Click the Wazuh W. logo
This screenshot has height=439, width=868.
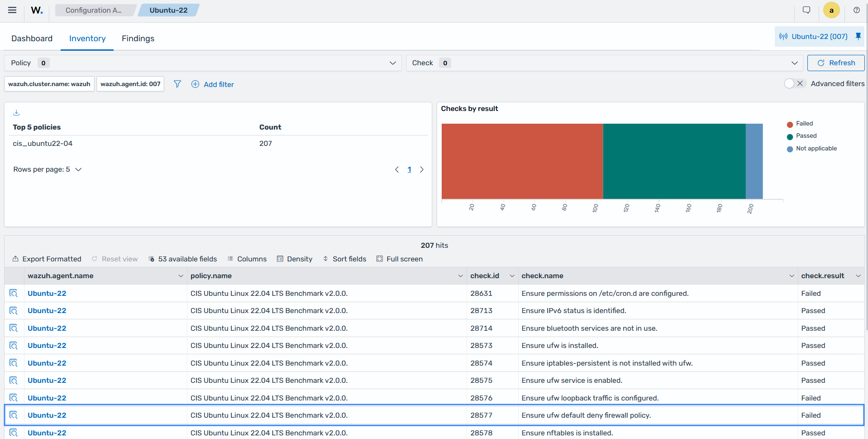pos(37,10)
